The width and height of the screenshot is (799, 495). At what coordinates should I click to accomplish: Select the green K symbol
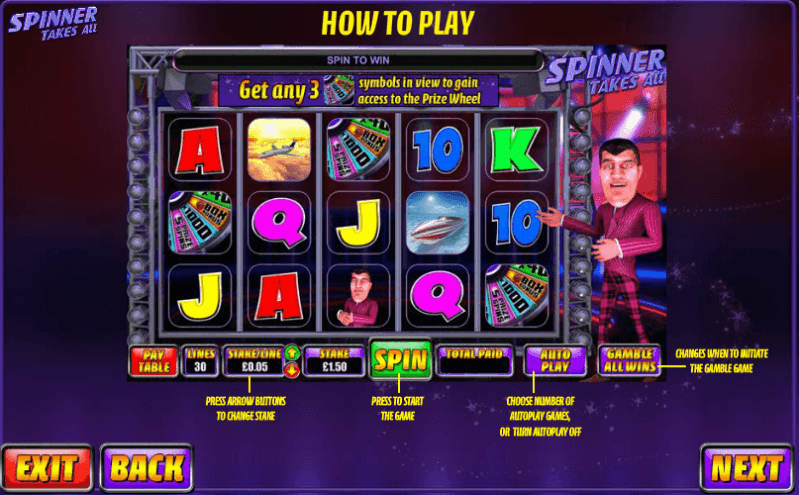pyautogui.click(x=516, y=149)
